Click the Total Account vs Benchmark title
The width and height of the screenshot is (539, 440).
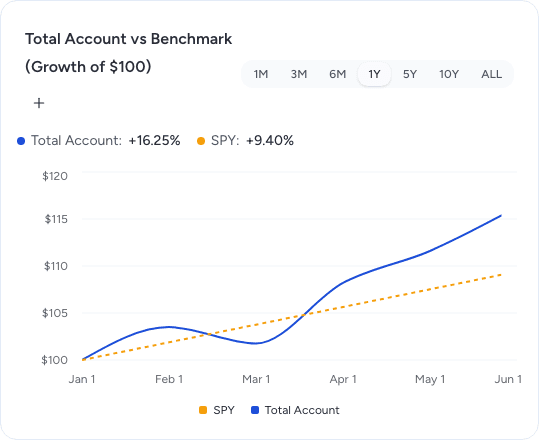129,53
